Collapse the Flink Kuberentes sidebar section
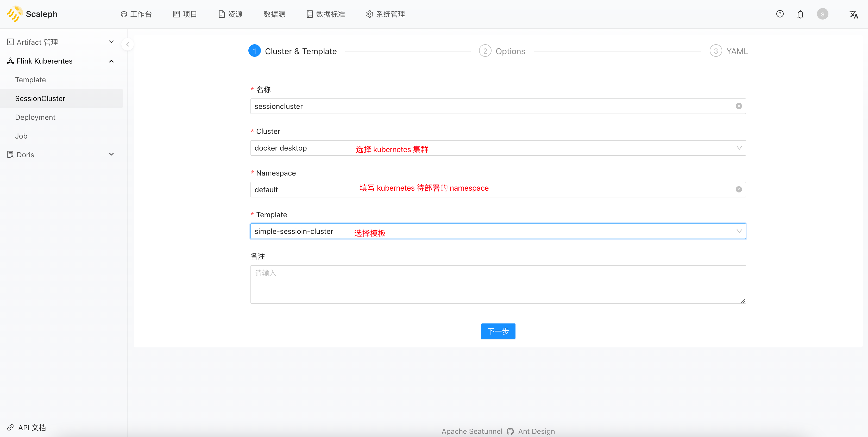This screenshot has width=868, height=437. [111, 61]
